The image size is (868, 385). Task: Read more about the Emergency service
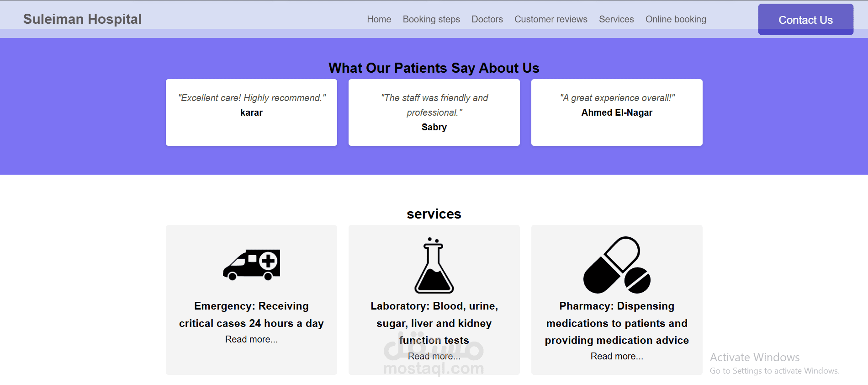point(251,339)
